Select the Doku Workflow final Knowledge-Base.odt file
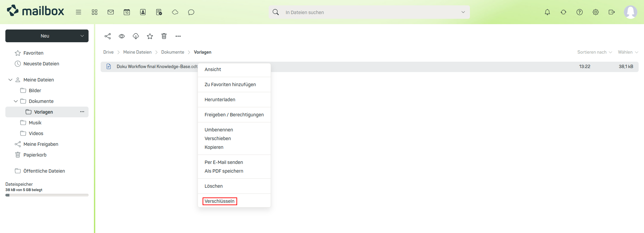Screen dimensions: 644x233 (370, 67)
